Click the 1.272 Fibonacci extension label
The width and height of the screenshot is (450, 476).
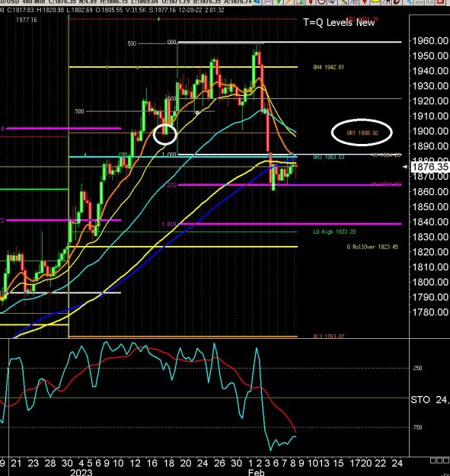click(169, 185)
